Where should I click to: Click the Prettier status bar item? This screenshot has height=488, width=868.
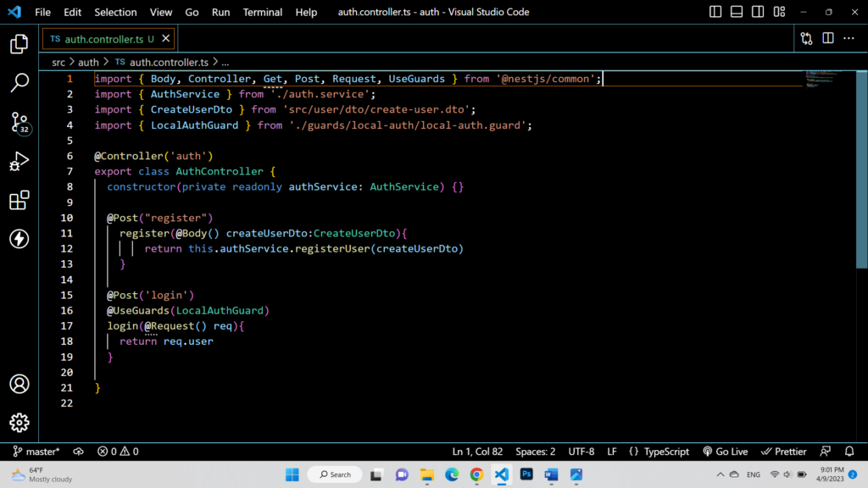click(784, 452)
